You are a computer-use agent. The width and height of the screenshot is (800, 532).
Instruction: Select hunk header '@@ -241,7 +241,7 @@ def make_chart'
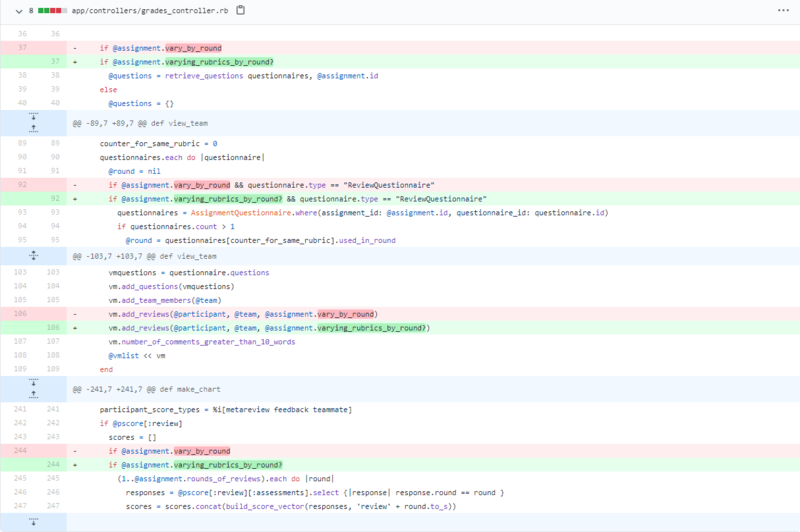click(x=146, y=390)
